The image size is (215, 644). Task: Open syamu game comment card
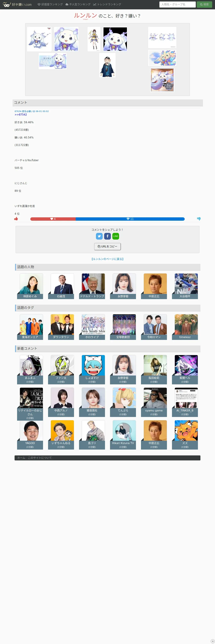(x=154, y=402)
